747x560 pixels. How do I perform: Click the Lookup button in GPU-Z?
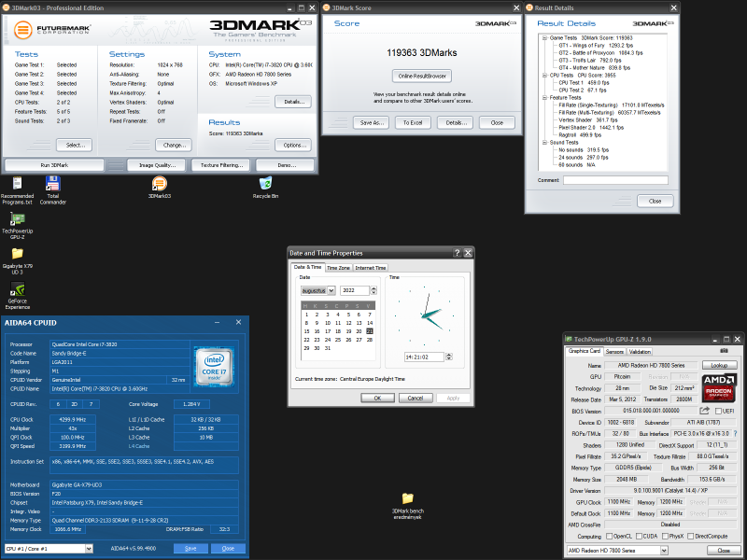point(719,365)
